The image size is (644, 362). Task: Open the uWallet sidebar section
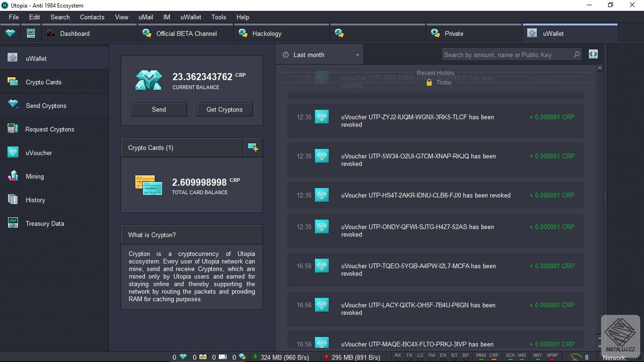click(54, 58)
